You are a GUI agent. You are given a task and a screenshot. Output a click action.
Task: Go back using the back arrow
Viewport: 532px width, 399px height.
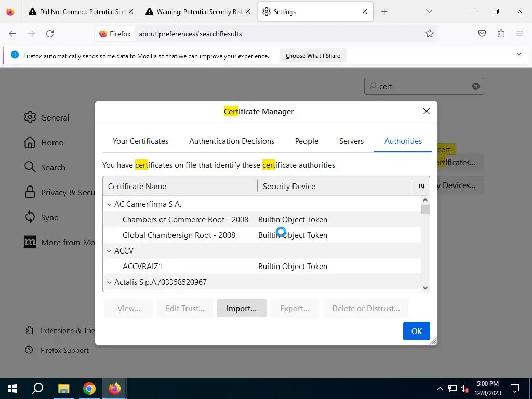(12, 34)
